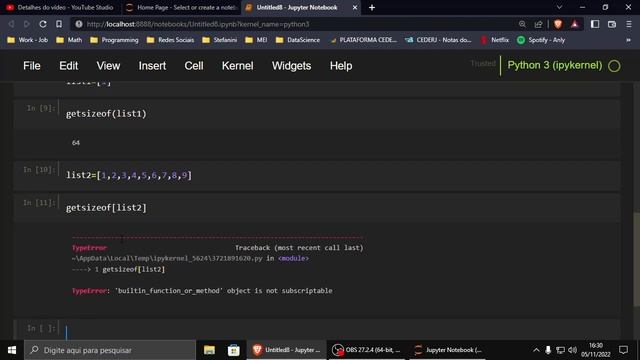Open OBS 27.2.4 taskbar window
The width and height of the screenshot is (640, 360).
pos(367,350)
